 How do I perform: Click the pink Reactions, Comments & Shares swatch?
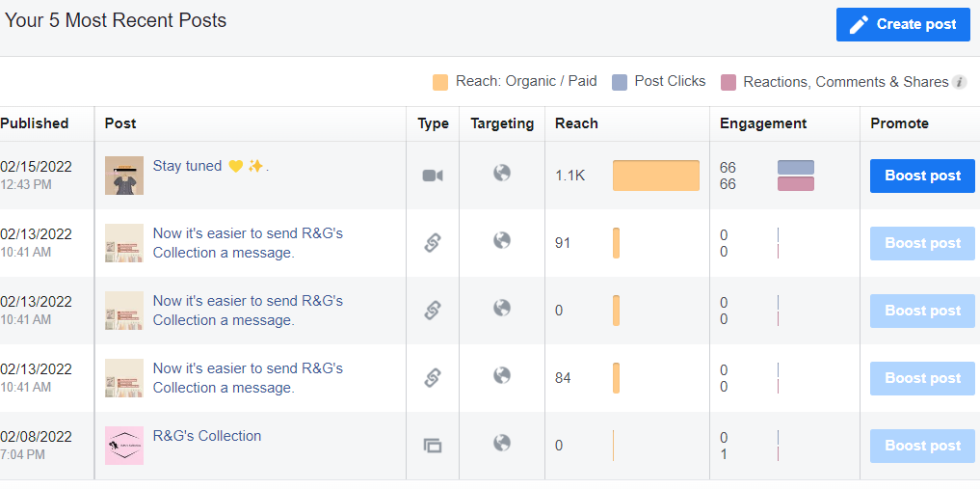tap(728, 82)
